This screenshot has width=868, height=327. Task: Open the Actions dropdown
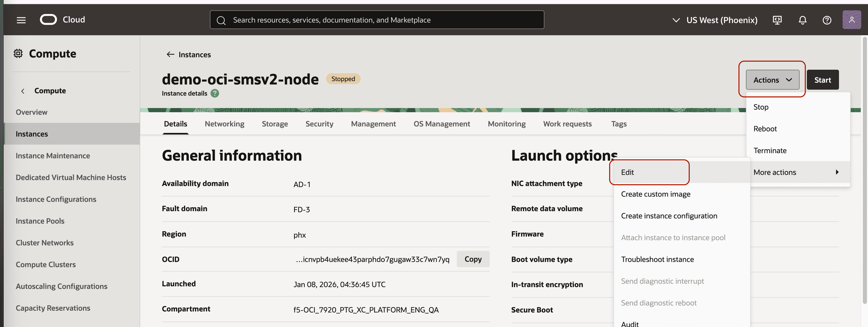tap(772, 80)
